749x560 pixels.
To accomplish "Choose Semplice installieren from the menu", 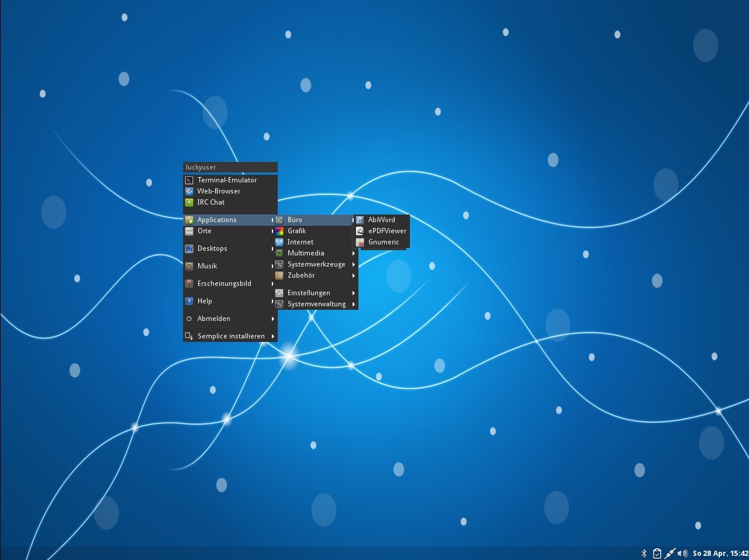I will 230,336.
